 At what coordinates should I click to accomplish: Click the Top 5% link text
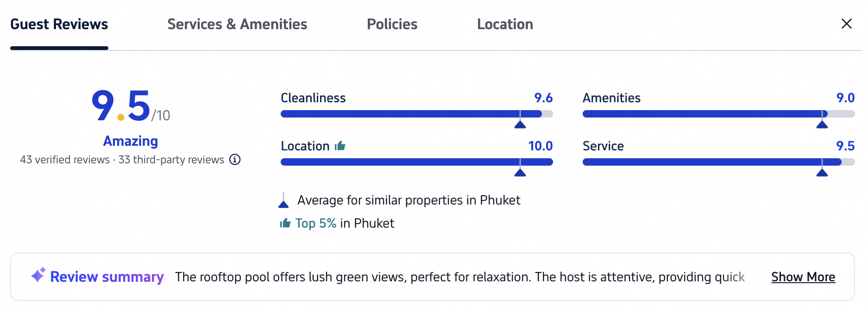[316, 223]
